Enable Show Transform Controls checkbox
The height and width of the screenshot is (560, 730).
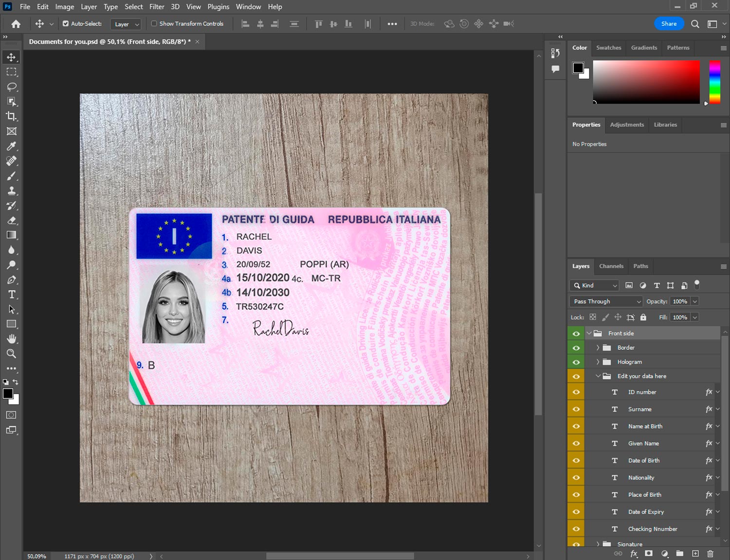pos(154,23)
